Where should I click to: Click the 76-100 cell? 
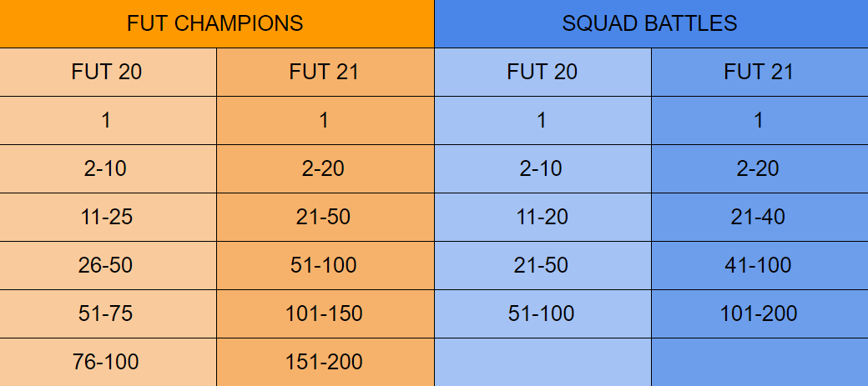[108, 362]
